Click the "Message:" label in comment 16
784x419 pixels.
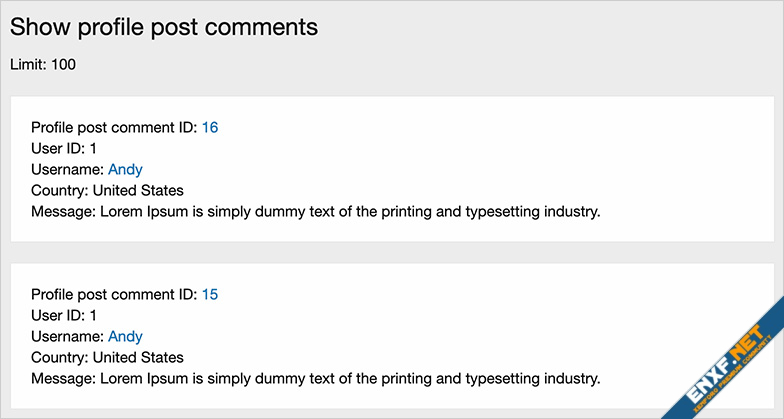(63, 211)
